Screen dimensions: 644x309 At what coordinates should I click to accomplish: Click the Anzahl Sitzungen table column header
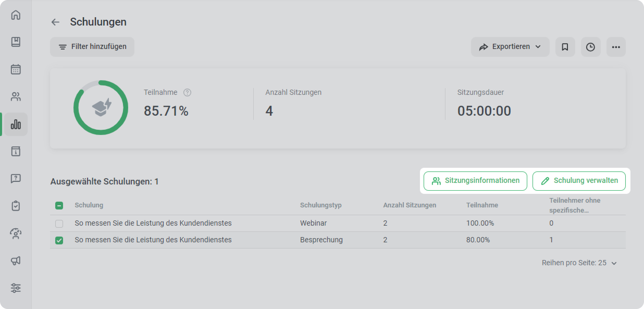click(410, 205)
